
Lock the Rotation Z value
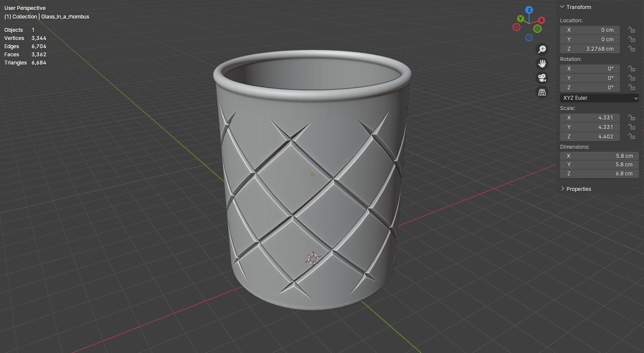pyautogui.click(x=631, y=88)
